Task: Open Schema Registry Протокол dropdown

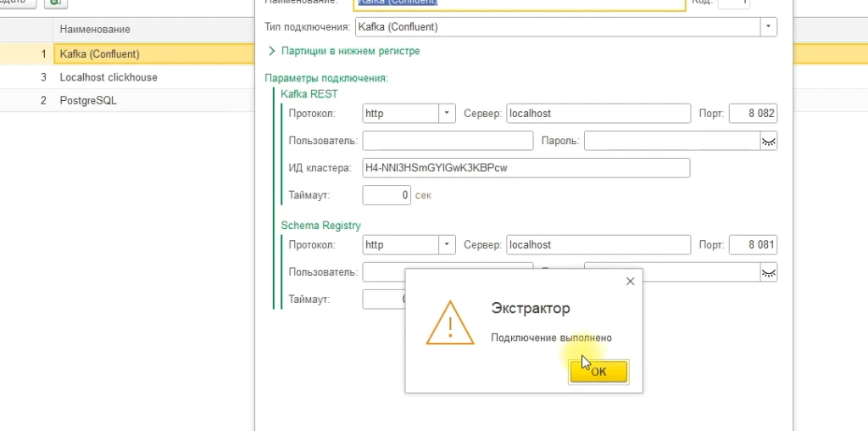Action: pos(448,245)
